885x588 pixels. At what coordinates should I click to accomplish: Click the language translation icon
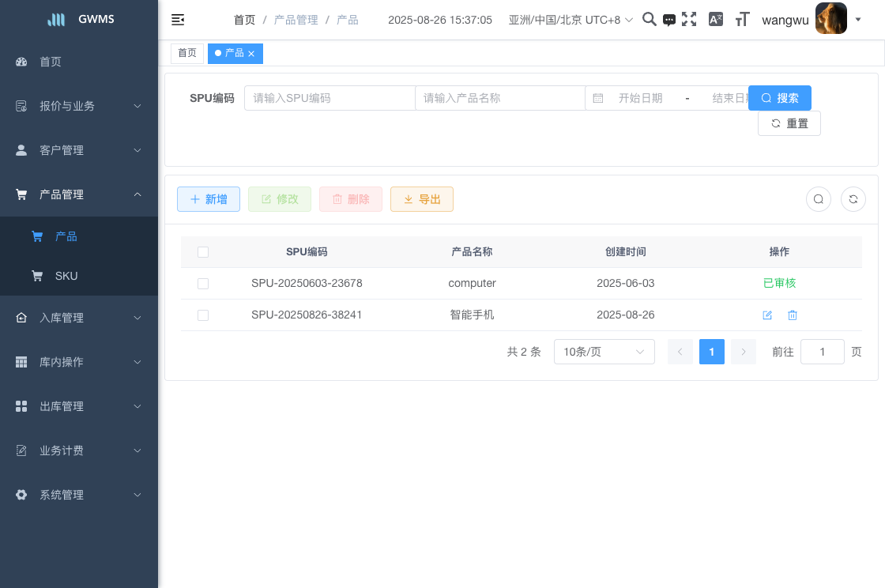(x=716, y=20)
